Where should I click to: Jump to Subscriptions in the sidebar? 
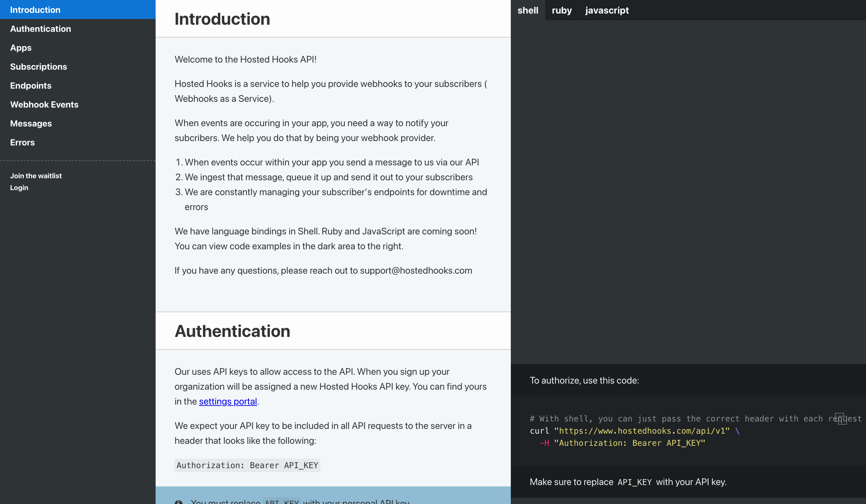coord(78,66)
